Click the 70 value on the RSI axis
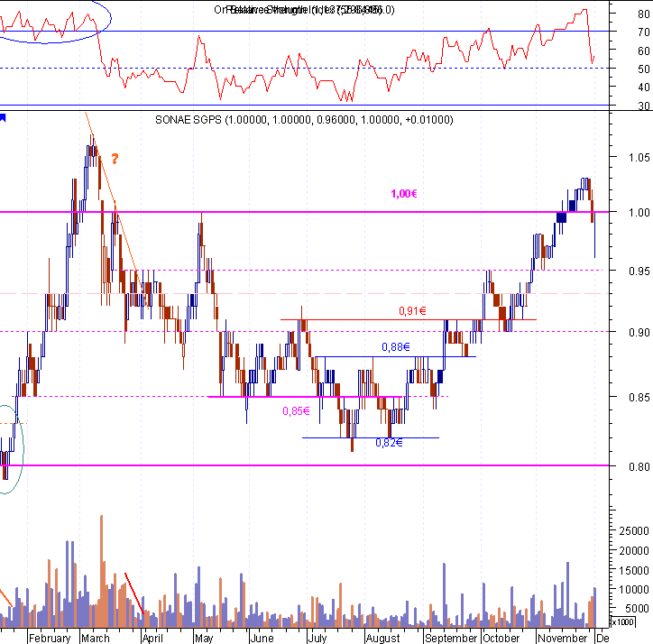This screenshot has width=653, height=644. (x=643, y=32)
